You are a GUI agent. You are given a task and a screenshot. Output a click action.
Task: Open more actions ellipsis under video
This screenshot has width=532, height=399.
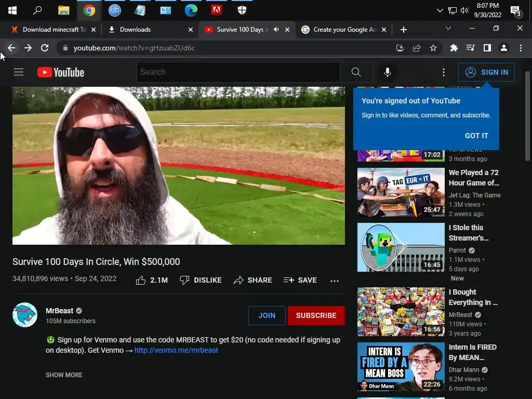pos(335,281)
